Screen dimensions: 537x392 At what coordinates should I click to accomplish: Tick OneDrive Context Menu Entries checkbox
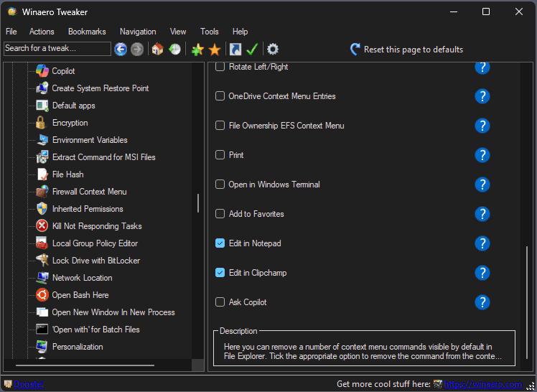pos(220,96)
